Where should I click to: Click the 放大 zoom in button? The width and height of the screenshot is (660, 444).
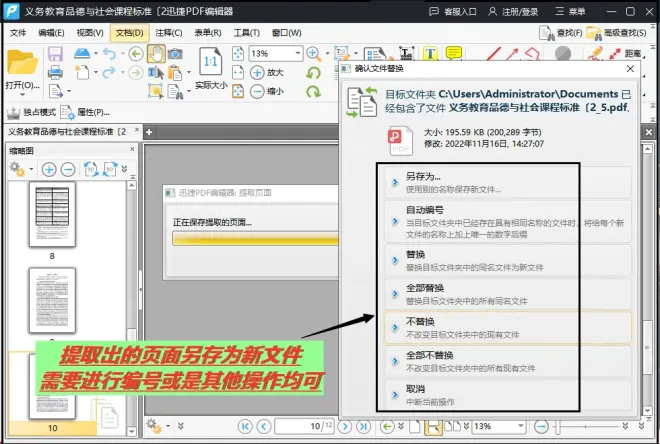267,72
